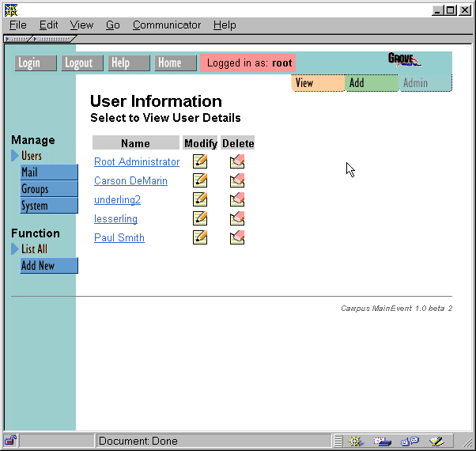The width and height of the screenshot is (476, 451).
Task: Expand the collapsed toolbar handle below menu
Action: coord(17,38)
